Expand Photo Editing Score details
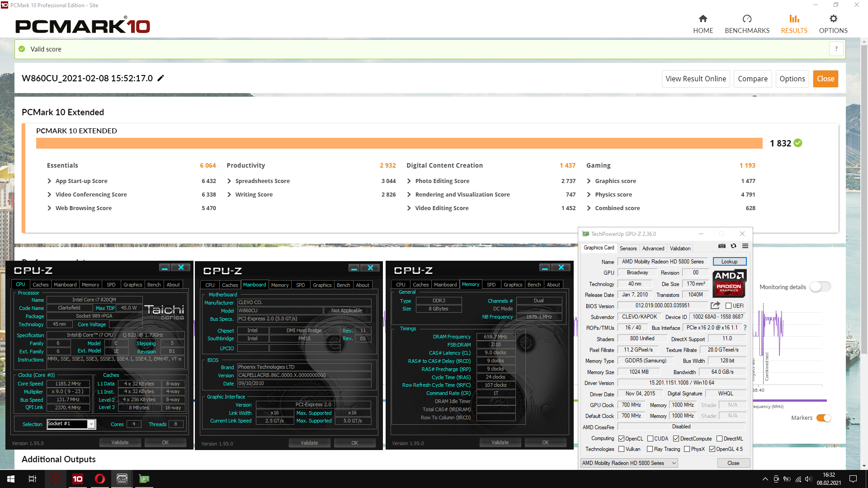This screenshot has height=488, width=868. 409,181
